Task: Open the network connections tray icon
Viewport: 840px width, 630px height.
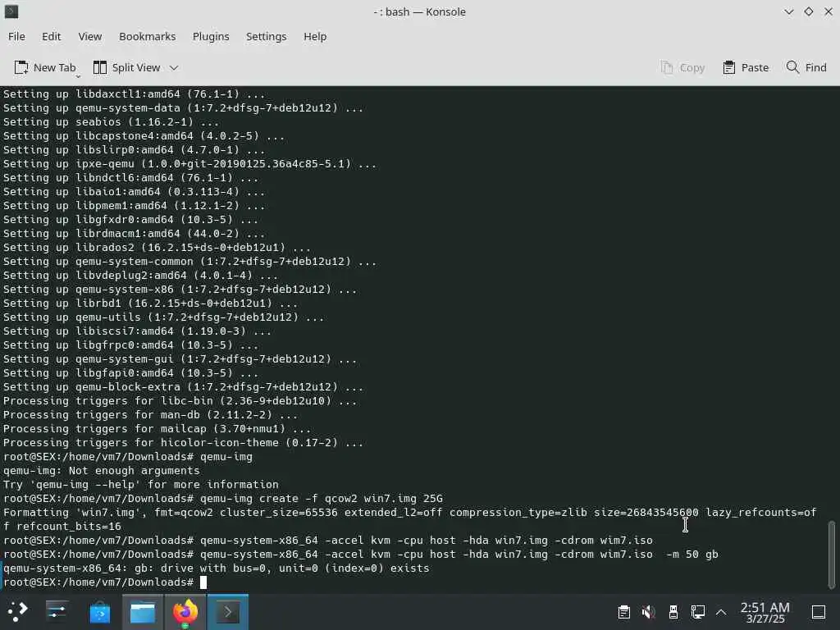Action: (x=697, y=612)
